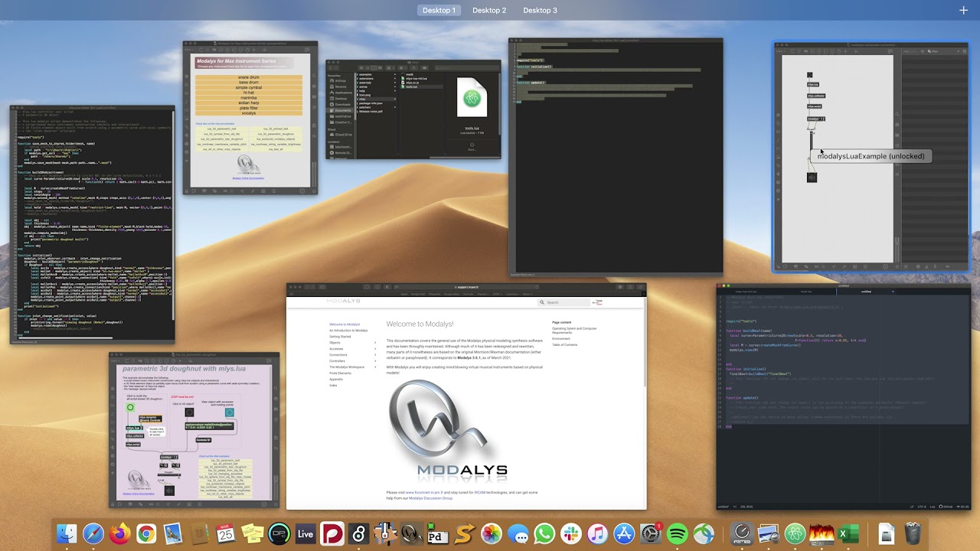Image resolution: width=980 pixels, height=551 pixels.
Task: Select Applications in the Finder sidebar
Action: point(342,93)
